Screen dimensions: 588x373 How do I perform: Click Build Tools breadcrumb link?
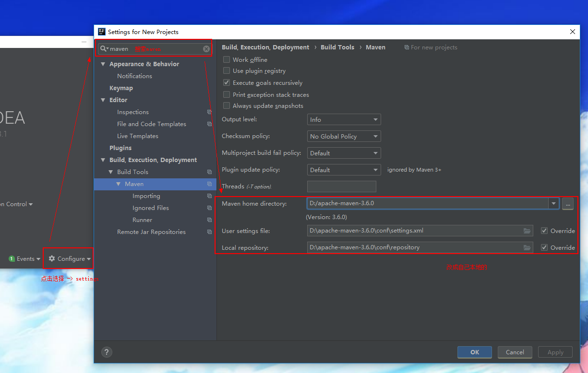(337, 47)
